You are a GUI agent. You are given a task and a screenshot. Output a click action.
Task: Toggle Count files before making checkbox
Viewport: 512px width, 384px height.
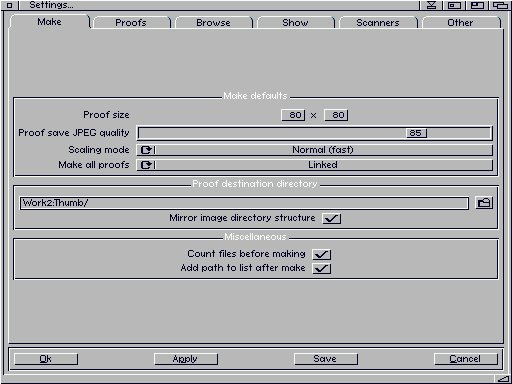click(322, 254)
